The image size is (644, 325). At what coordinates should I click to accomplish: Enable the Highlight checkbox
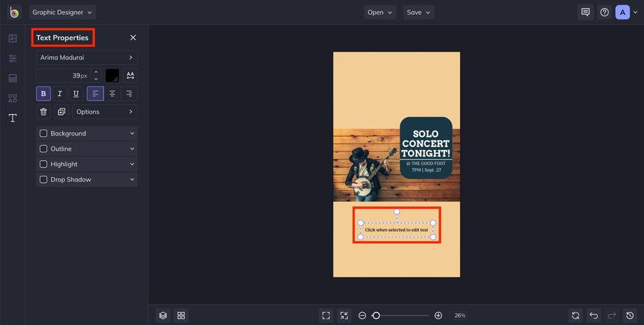pyautogui.click(x=43, y=164)
